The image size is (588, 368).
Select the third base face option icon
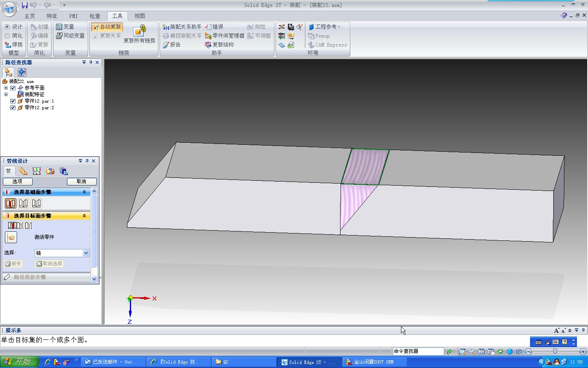(x=37, y=203)
